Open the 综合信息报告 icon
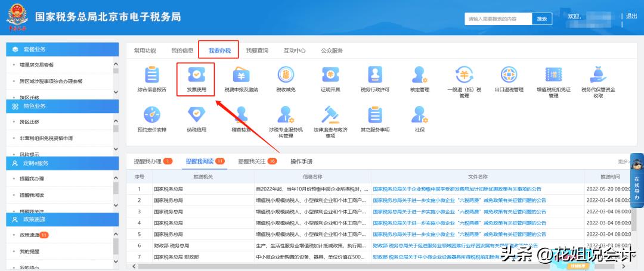This screenshot has height=271, width=644. point(151,75)
